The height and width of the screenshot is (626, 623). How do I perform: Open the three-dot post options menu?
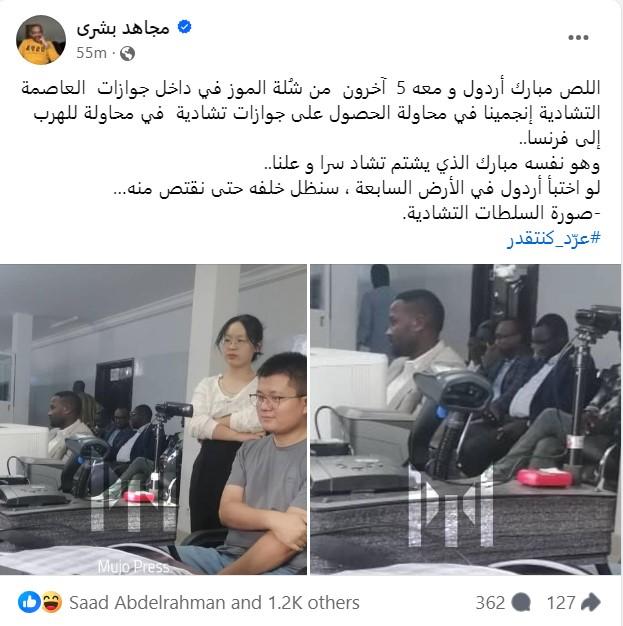pos(578,38)
